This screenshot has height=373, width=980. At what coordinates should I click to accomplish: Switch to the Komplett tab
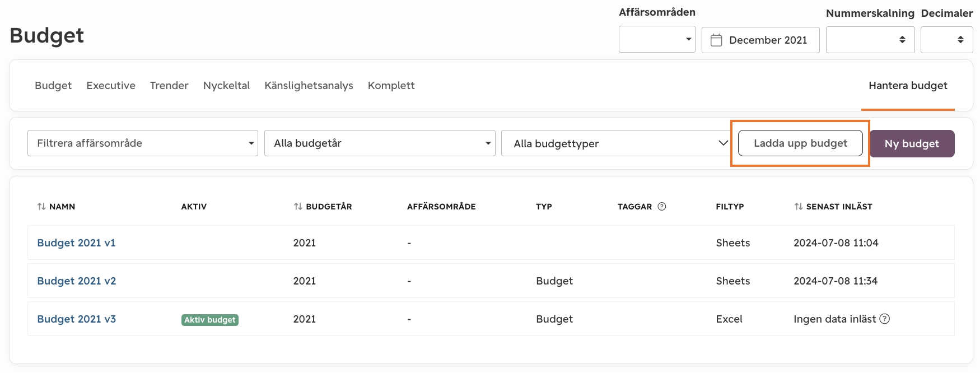click(391, 86)
